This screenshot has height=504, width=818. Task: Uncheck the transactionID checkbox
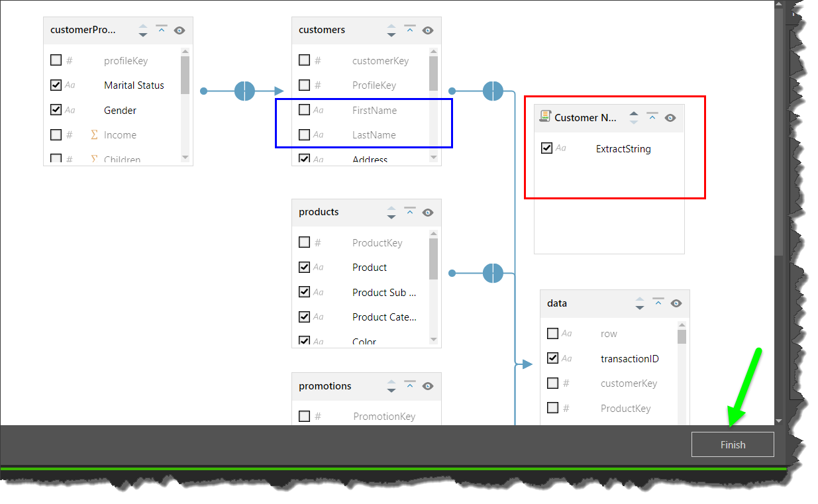click(x=553, y=358)
